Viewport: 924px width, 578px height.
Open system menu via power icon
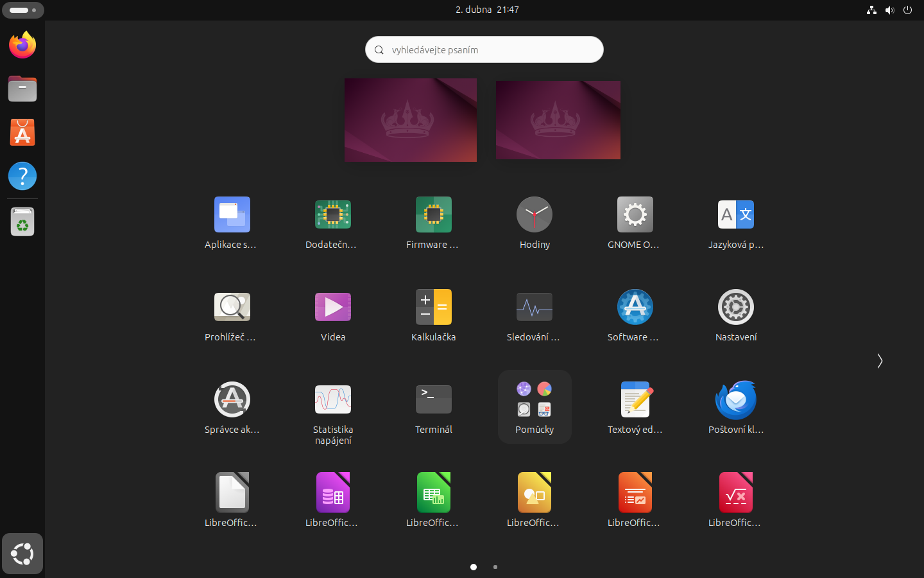tap(907, 10)
